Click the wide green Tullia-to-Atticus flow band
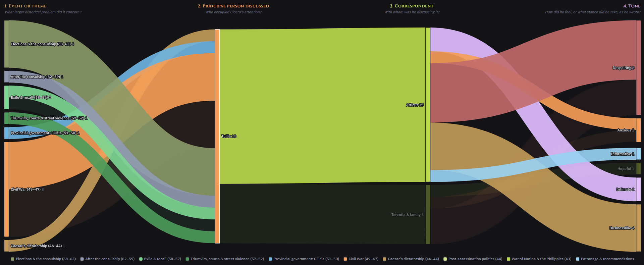This screenshot has width=644, height=265. 322,106
